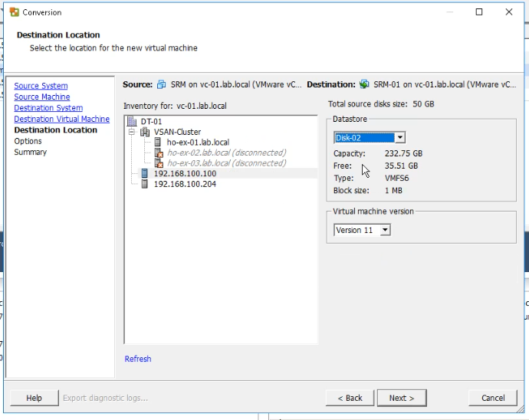Viewport: 529px width, 420px height.
Task: Click source text SRM on vc-01.lab.local
Action: click(x=236, y=84)
